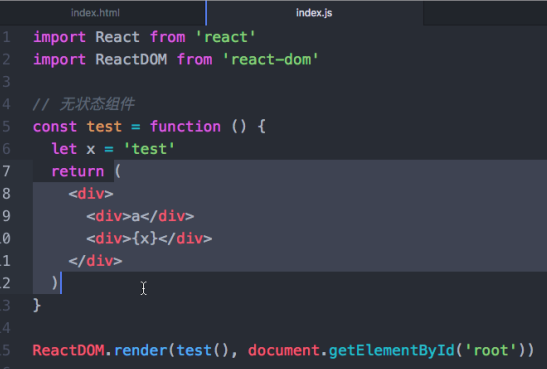Click the ReactDOM import name on line 2

[131, 59]
